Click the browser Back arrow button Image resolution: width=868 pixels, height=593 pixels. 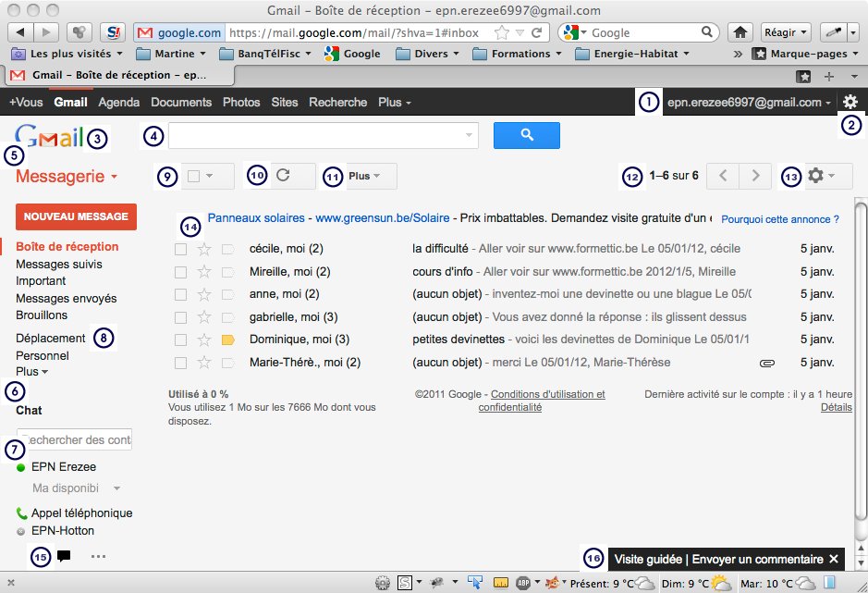[x=20, y=32]
